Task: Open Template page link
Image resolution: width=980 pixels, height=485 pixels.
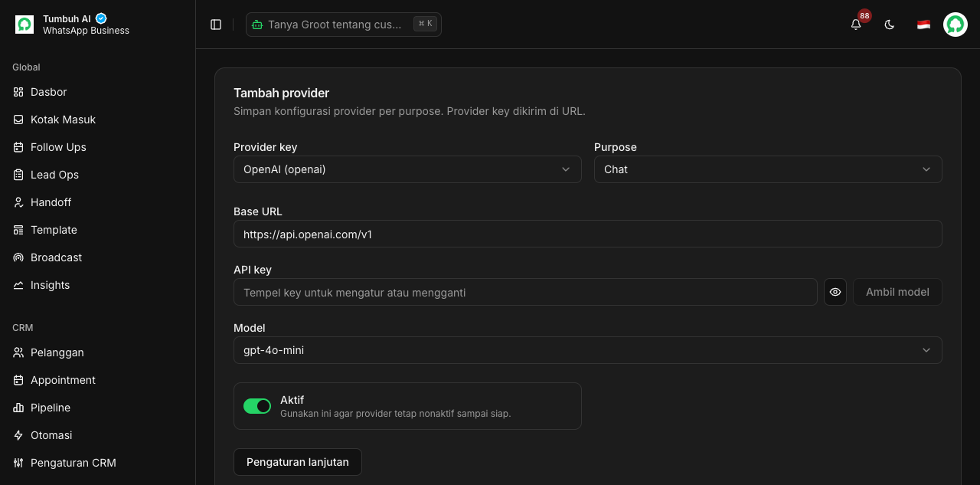Action: pos(98,230)
